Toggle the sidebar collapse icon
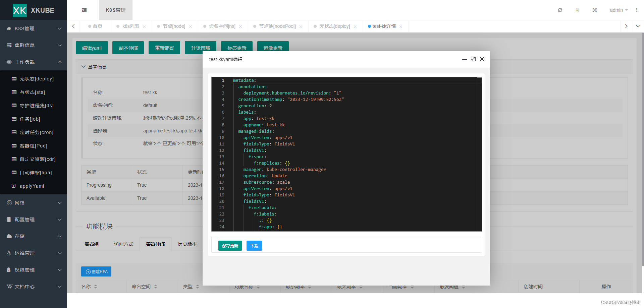The width and height of the screenshot is (644, 308). click(84, 10)
